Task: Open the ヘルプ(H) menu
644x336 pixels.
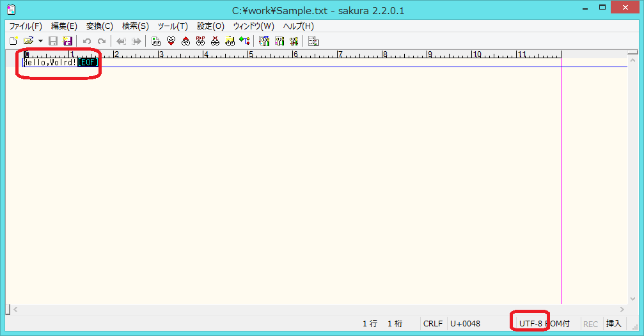Action: (x=298, y=26)
